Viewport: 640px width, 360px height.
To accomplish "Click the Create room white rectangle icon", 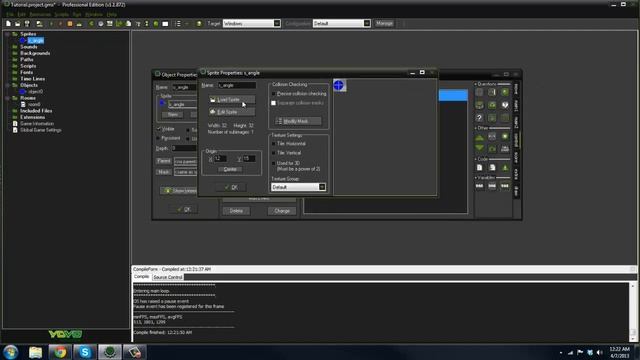I will (165, 24).
